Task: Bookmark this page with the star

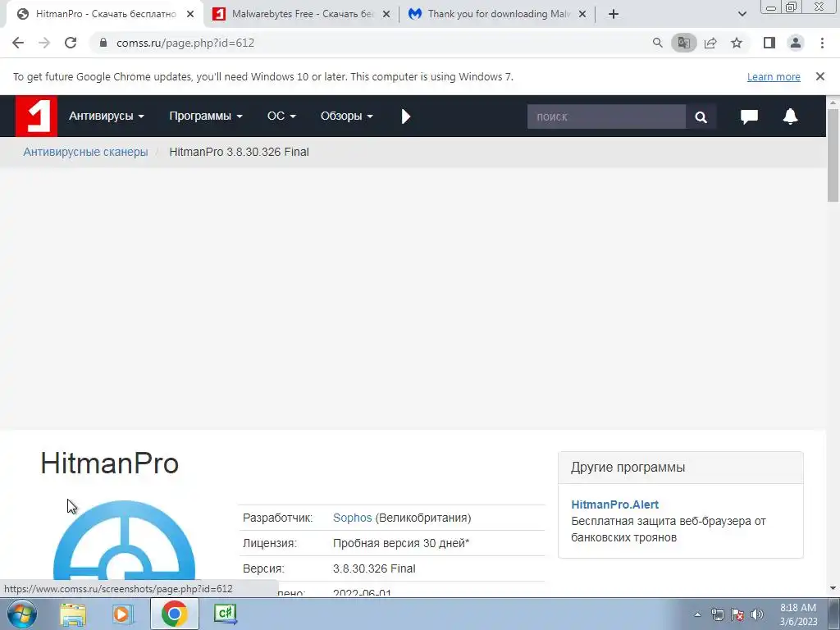Action: 737,43
